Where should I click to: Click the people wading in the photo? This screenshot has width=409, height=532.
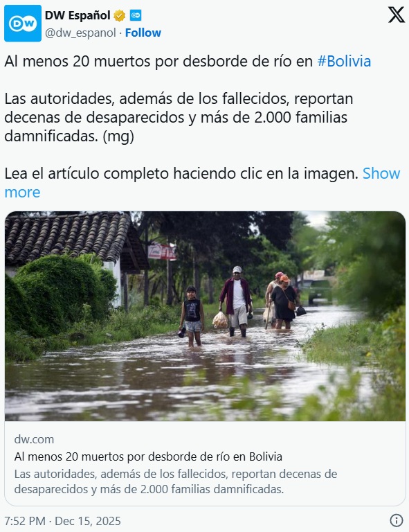click(x=243, y=305)
